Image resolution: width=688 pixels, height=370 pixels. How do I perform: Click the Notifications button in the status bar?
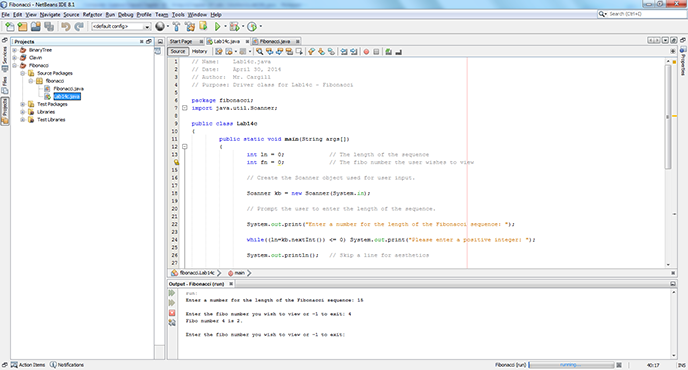67,365
